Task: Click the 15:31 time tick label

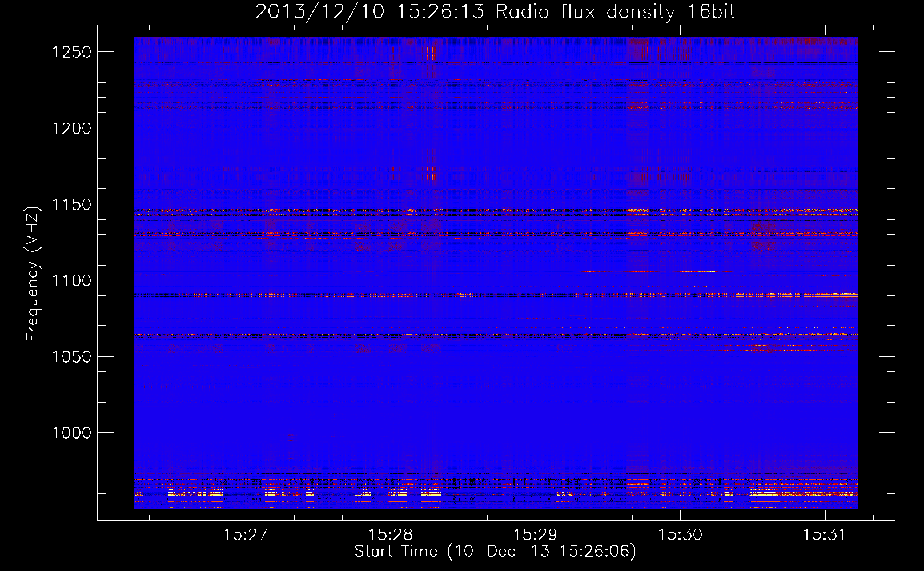Action: click(x=825, y=534)
